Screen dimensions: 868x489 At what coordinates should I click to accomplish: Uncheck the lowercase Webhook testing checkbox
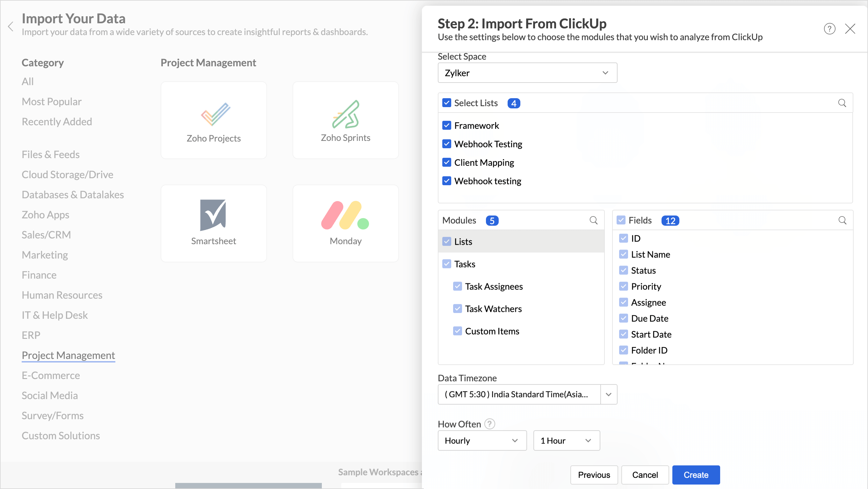446,181
